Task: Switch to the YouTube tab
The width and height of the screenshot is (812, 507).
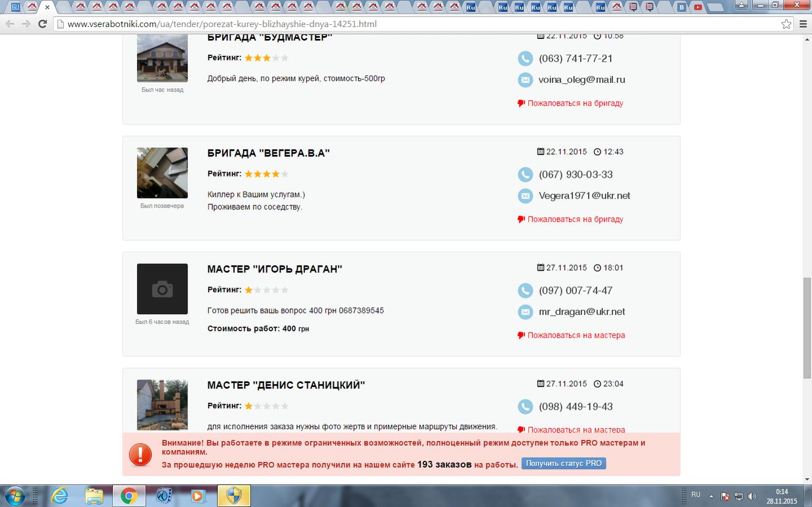Action: (x=698, y=7)
